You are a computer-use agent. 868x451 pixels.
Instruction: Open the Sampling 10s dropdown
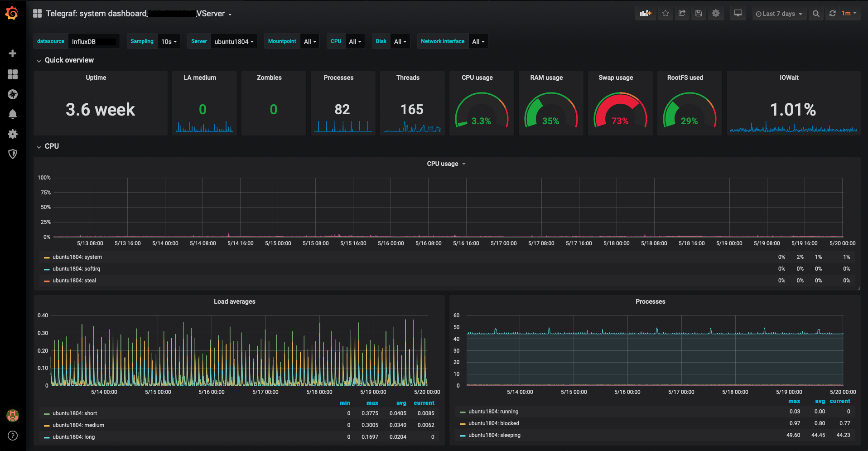point(169,41)
